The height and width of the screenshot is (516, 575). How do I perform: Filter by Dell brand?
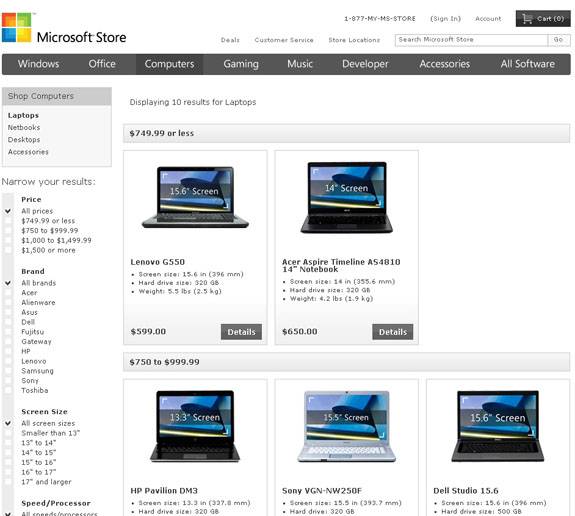[8, 322]
